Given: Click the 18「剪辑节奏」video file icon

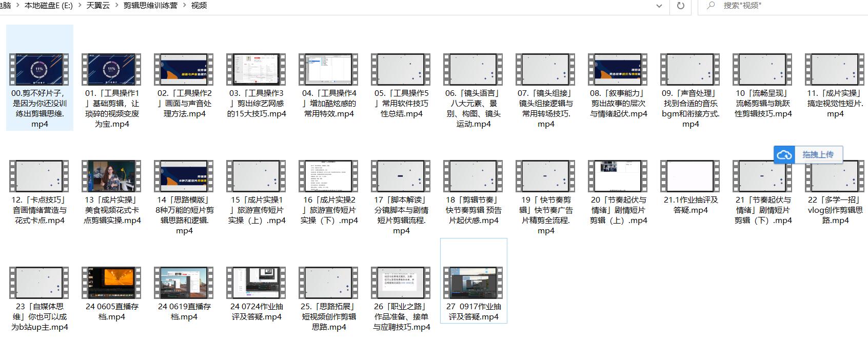Looking at the screenshot, I should [x=473, y=176].
